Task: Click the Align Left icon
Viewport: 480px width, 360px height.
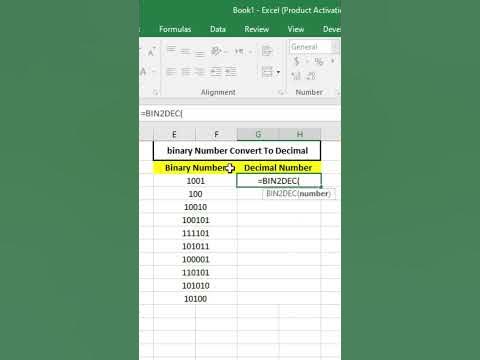Action: (x=171, y=71)
